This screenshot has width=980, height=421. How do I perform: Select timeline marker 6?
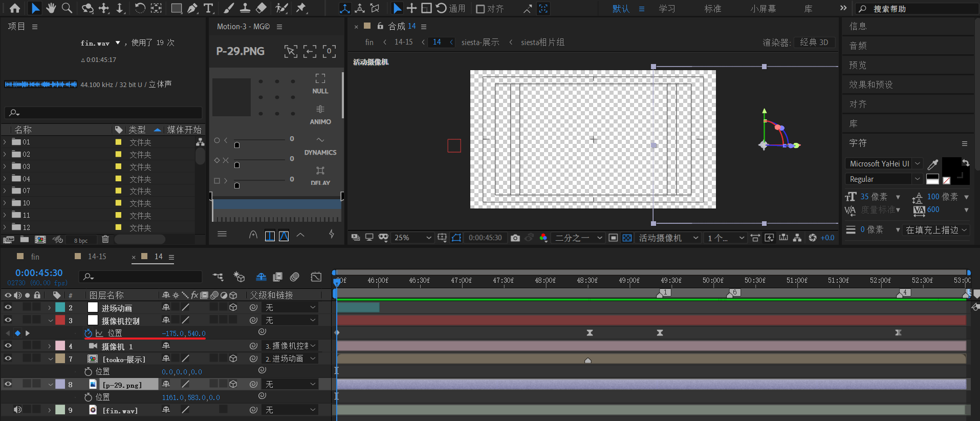(734, 292)
